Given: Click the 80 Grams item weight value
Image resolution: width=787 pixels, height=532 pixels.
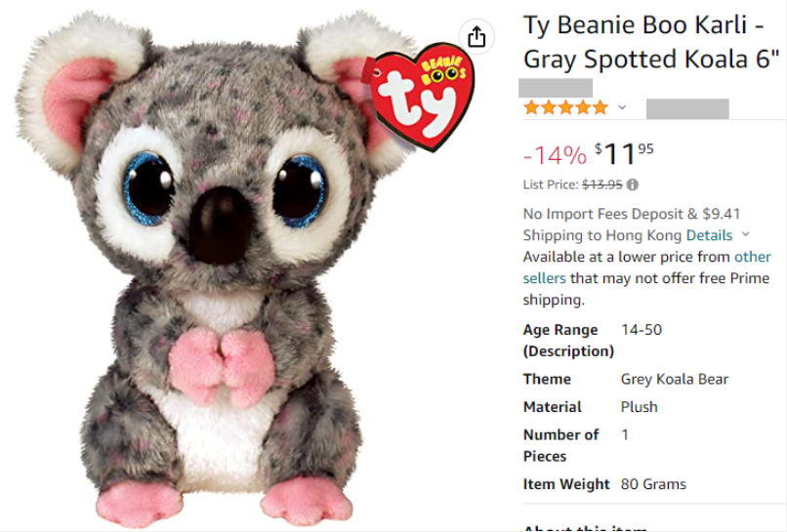Looking at the screenshot, I should tap(653, 484).
